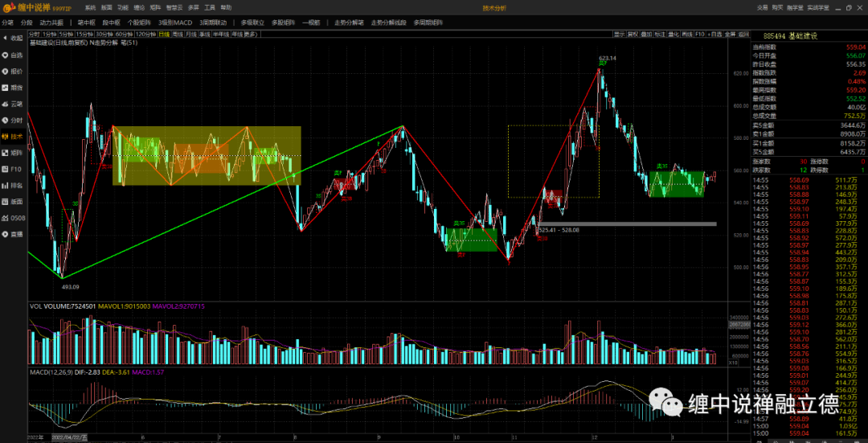Toggle the 3周期联动 toolbar option
This screenshot has width=868, height=443.
pyautogui.click(x=213, y=23)
